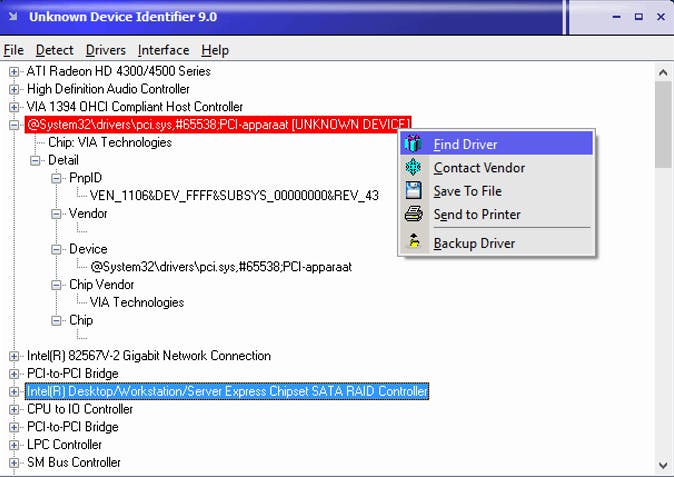Screen dimensions: 674x477
Task: Select 'Chip: VIA Technologies' row
Action: click(110, 142)
